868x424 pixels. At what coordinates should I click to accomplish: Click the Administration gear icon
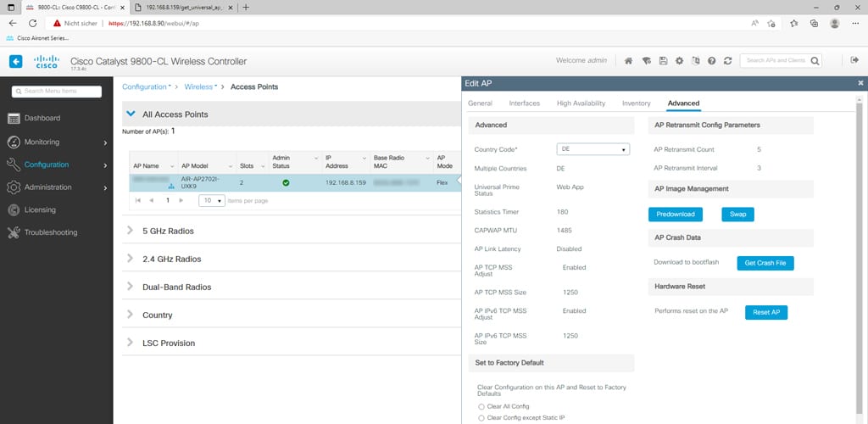pos(14,187)
